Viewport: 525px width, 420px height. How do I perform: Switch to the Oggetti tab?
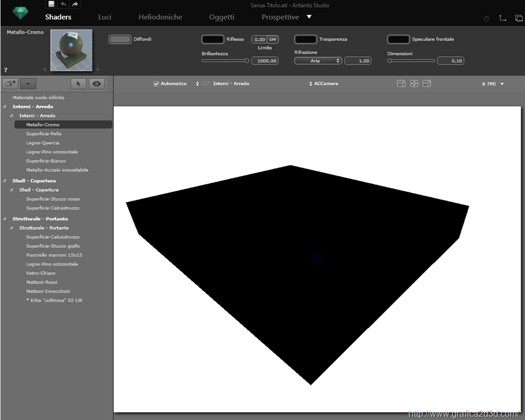222,17
